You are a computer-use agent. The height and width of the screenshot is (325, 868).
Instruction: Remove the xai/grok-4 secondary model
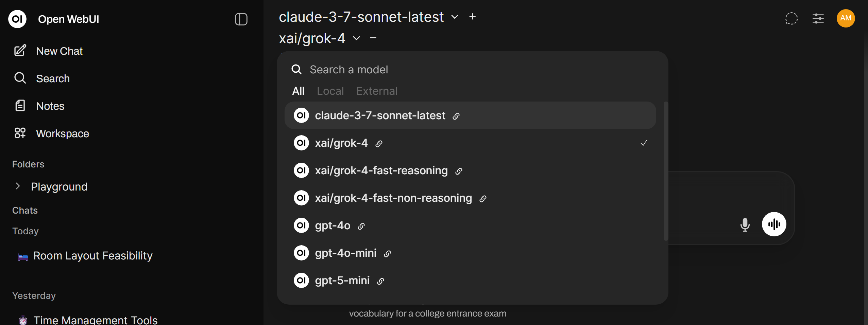[373, 38]
